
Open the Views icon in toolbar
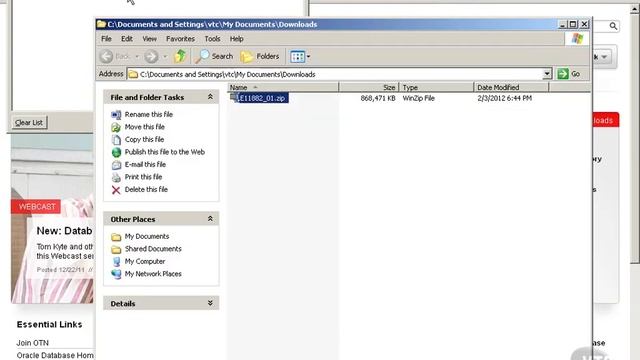coord(297,57)
